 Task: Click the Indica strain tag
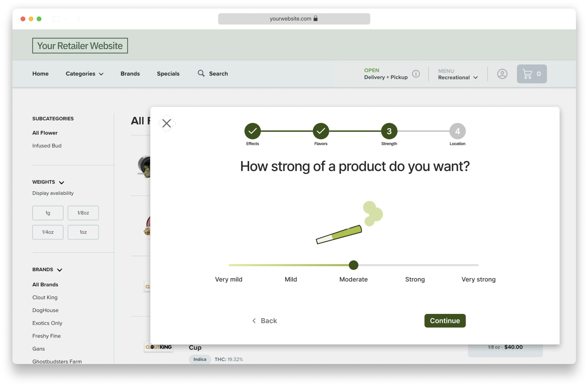[x=200, y=359]
